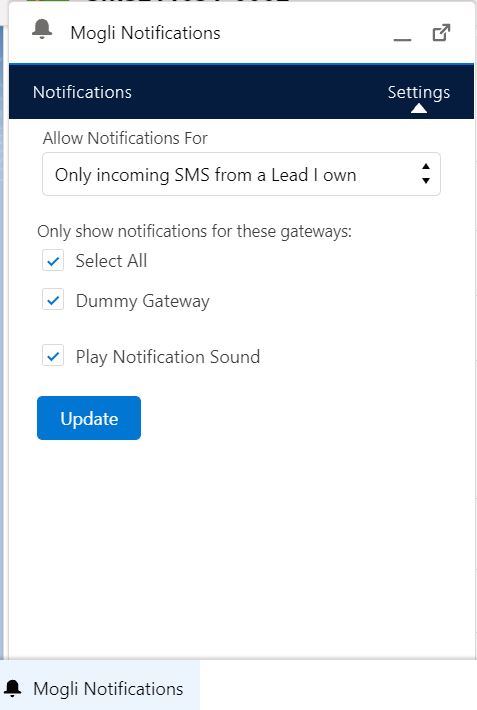Click the bell icon in utility bar
This screenshot has height=710, width=477.
click(13, 688)
